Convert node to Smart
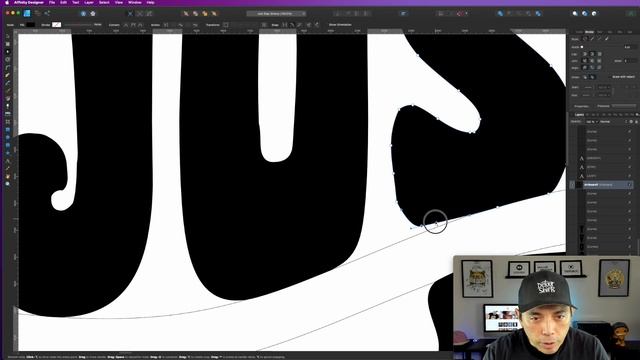 point(140,25)
